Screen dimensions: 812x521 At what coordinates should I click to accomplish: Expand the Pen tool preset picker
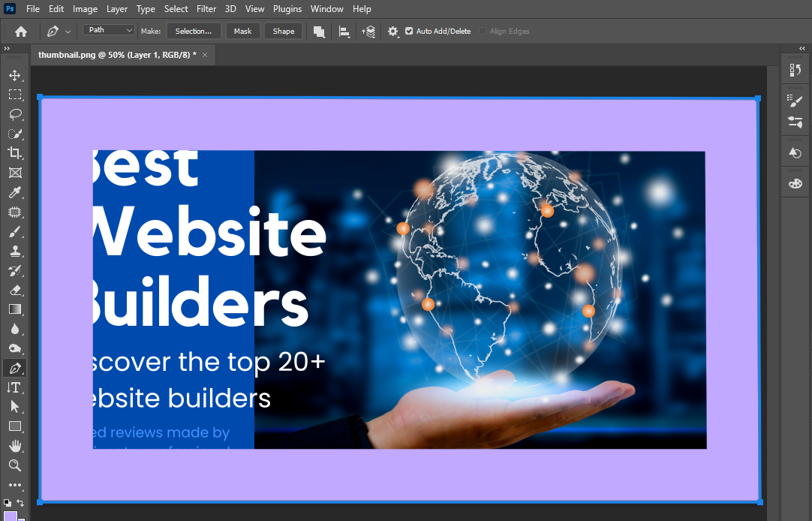point(68,32)
